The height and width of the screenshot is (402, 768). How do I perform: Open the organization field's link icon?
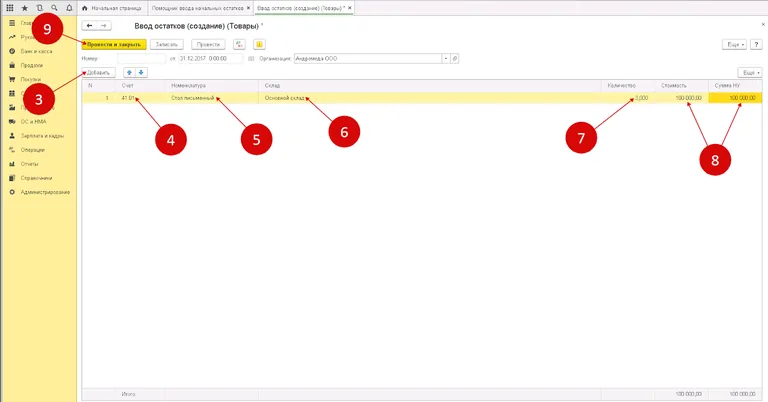click(455, 59)
